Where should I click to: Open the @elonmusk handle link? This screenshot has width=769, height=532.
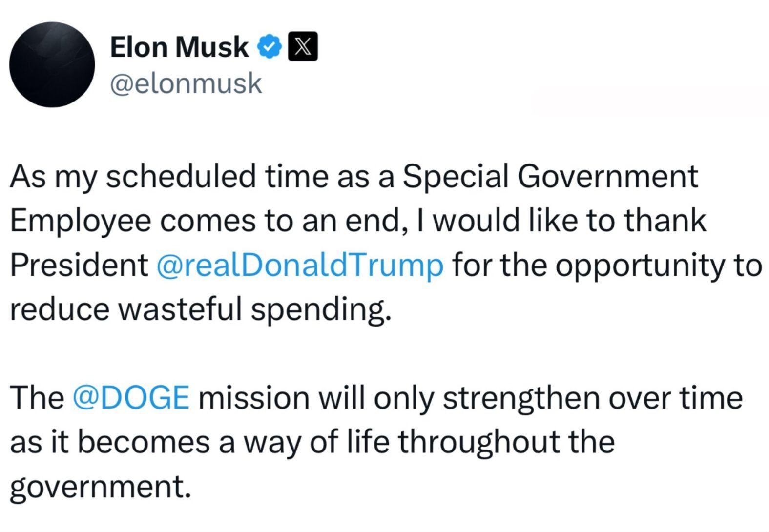point(186,83)
